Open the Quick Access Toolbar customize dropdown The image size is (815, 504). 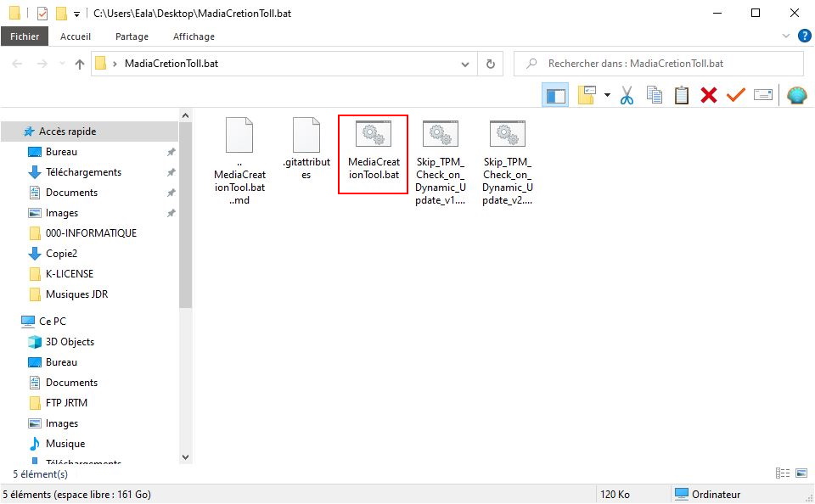pos(76,14)
